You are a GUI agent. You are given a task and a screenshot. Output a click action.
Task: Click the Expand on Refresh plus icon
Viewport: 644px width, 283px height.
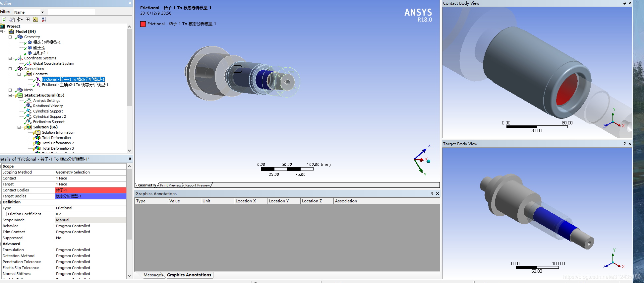pos(28,20)
